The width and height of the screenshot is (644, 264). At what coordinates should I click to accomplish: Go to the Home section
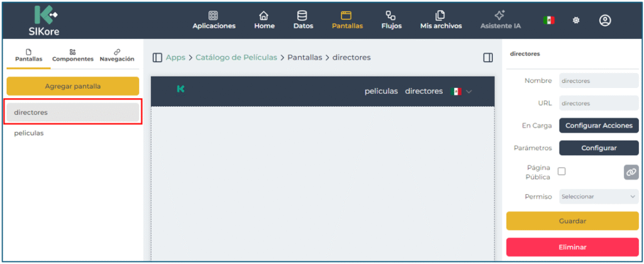264,20
